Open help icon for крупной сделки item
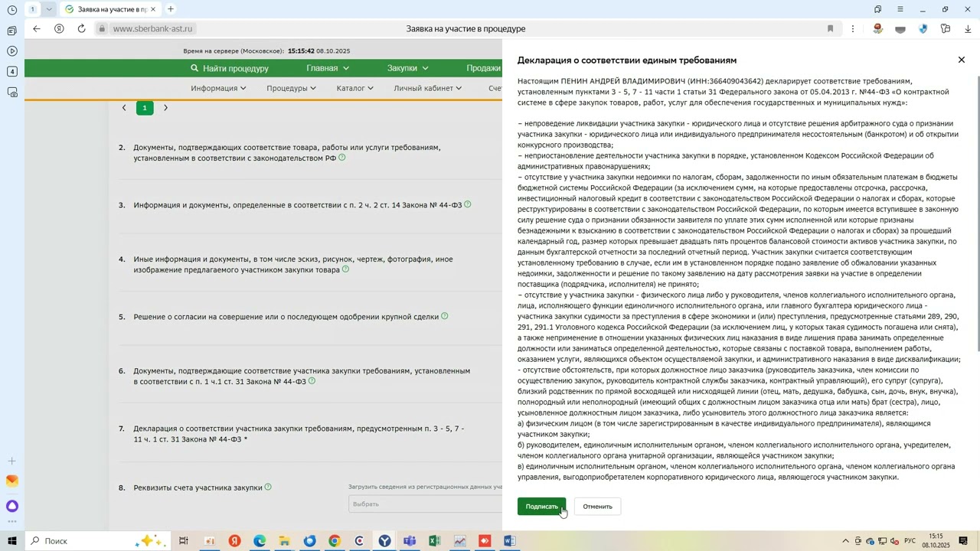 (445, 316)
